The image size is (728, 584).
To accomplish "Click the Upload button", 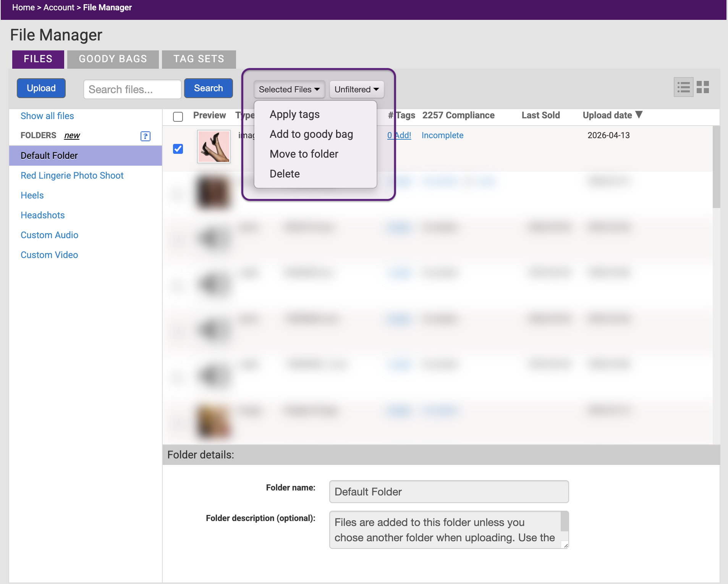I will click(x=41, y=88).
